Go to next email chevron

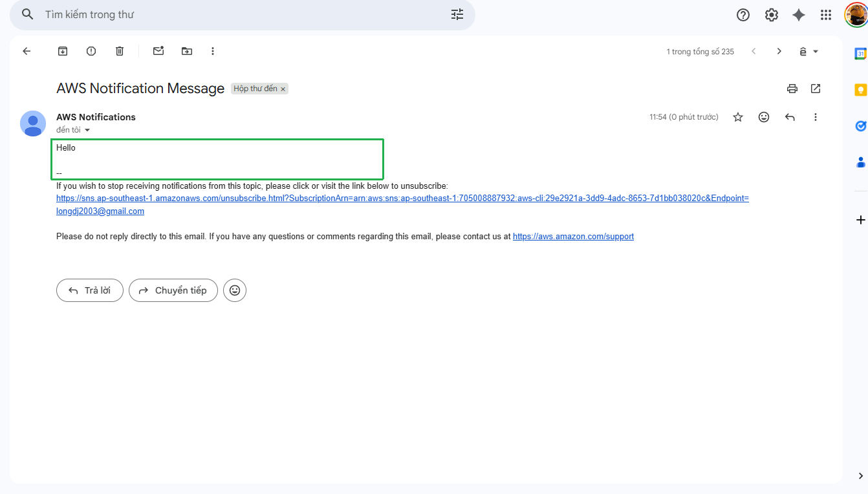(x=779, y=51)
